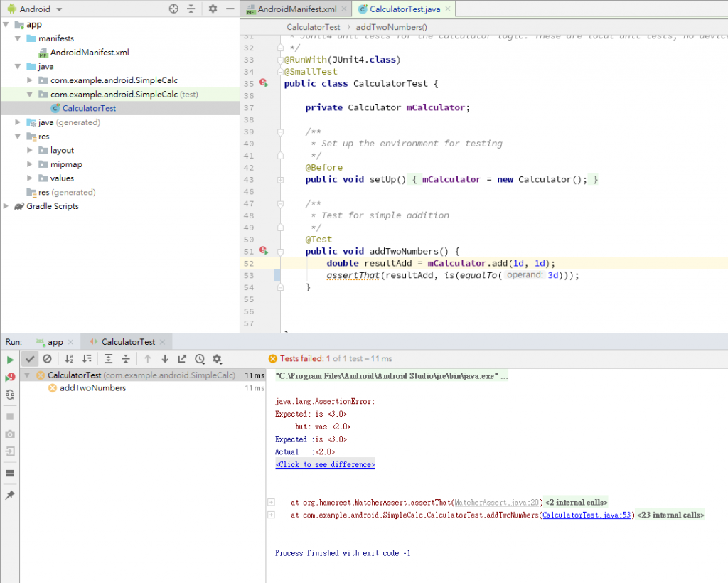
Task: Toggle the Show Passed checkmark filter
Action: coord(30,359)
